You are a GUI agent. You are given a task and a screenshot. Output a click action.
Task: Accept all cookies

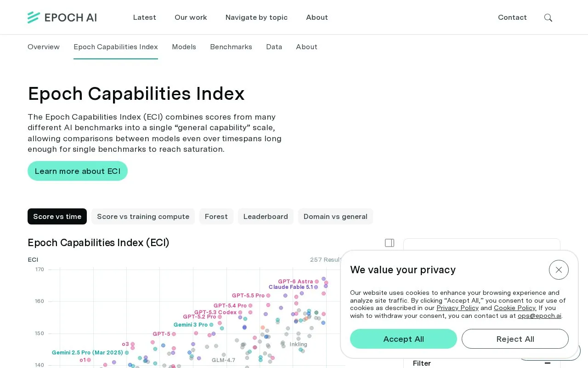[403, 339]
